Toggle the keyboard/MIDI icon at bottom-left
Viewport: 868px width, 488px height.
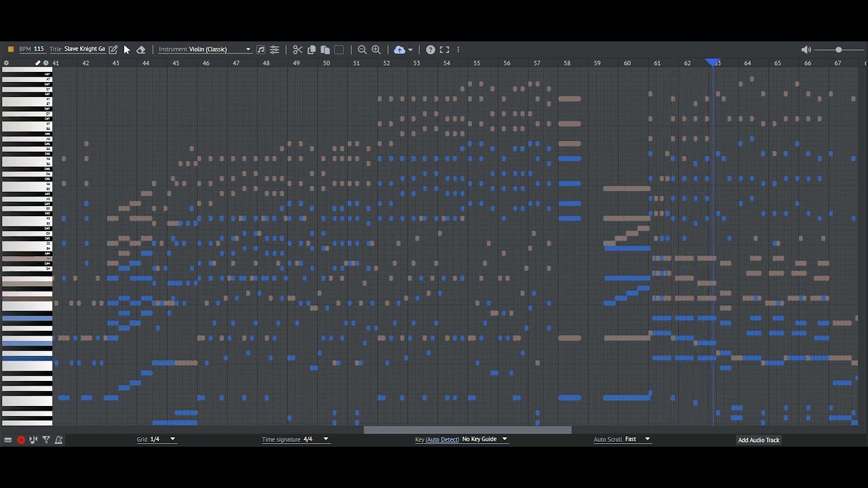coord(8,440)
